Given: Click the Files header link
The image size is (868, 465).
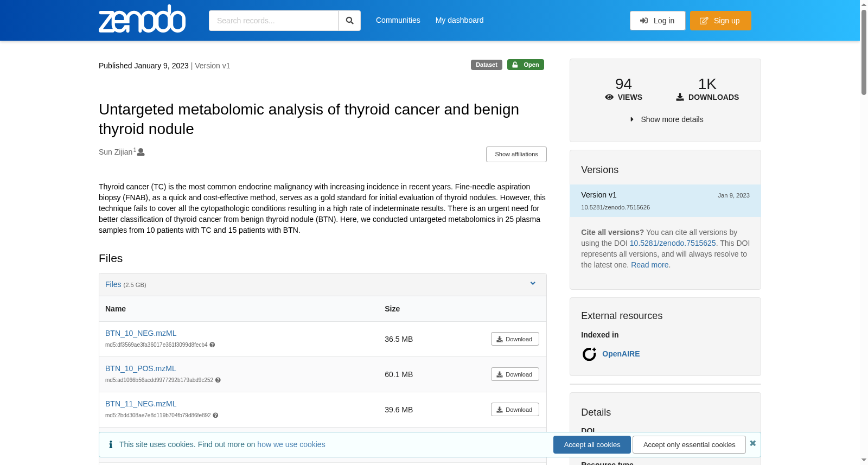Looking at the screenshot, I should pos(113,284).
